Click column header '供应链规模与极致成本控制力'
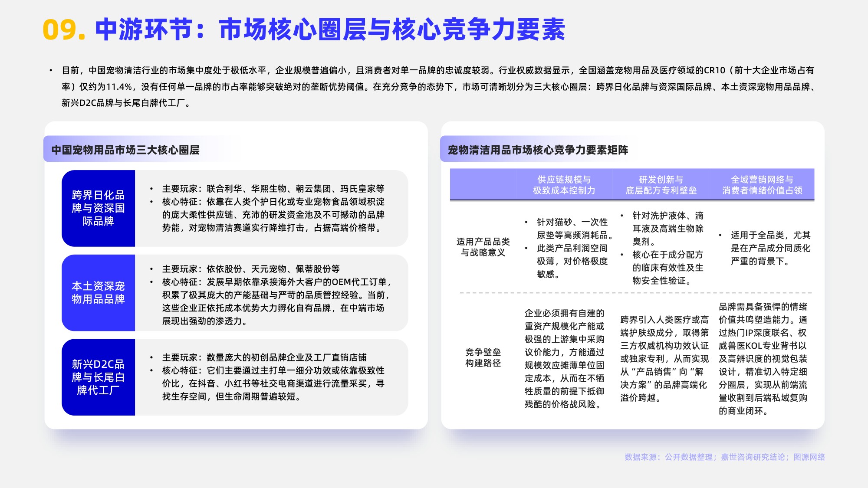 pyautogui.click(x=564, y=185)
